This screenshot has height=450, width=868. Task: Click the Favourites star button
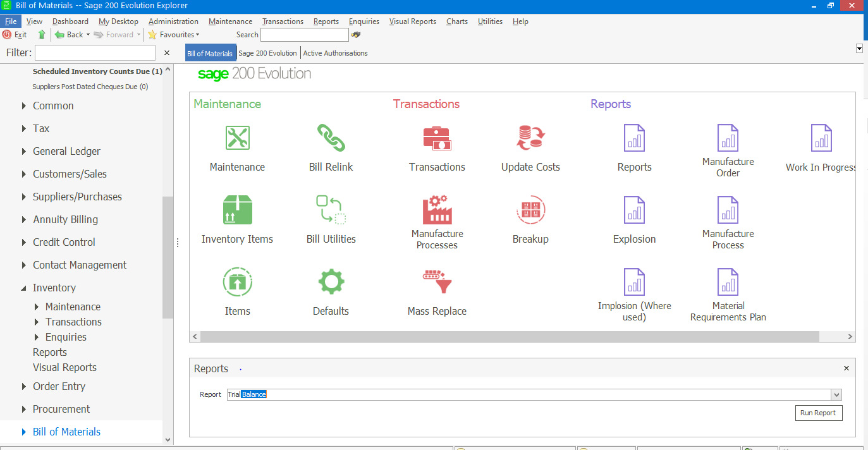[x=173, y=35]
